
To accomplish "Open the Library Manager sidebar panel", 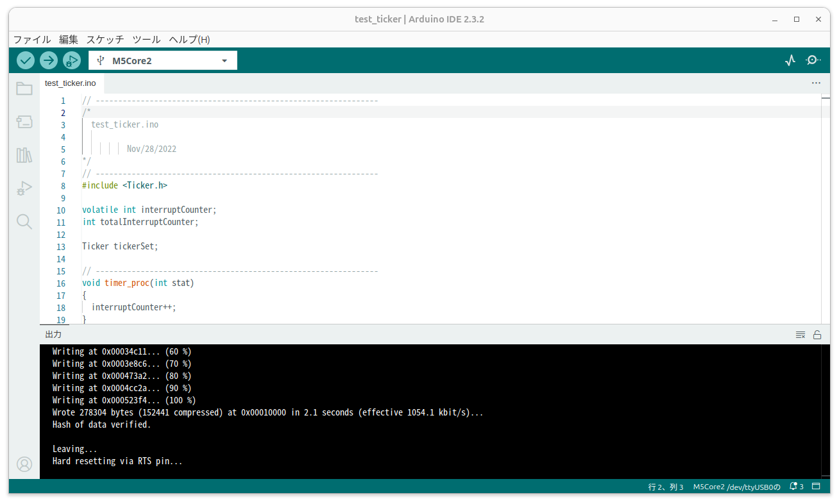I will pos(24,155).
